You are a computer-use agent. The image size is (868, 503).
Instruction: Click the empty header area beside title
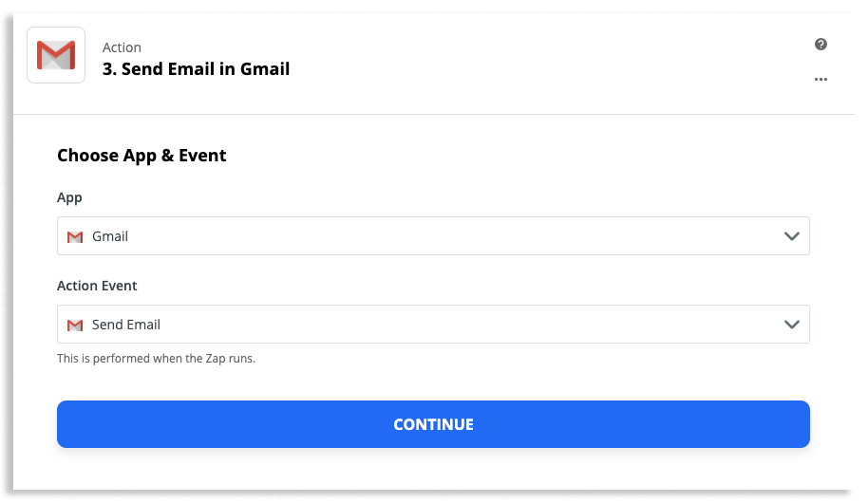tap(548, 61)
